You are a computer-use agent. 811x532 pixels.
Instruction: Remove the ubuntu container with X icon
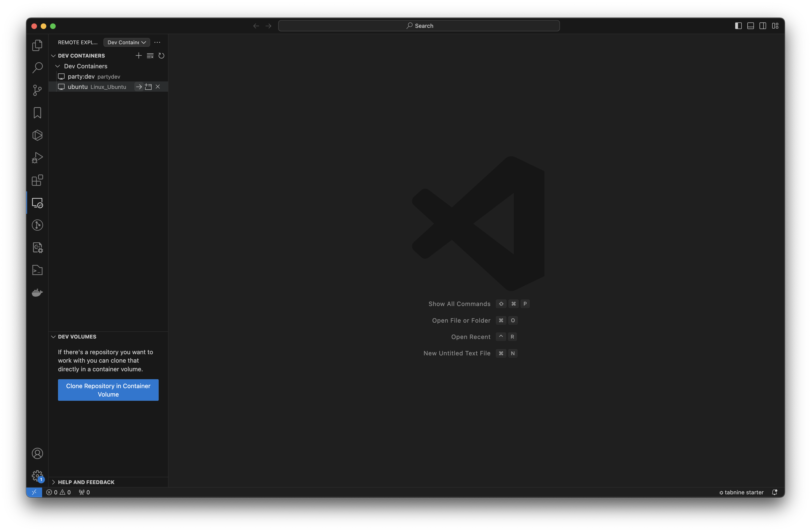[x=158, y=87]
